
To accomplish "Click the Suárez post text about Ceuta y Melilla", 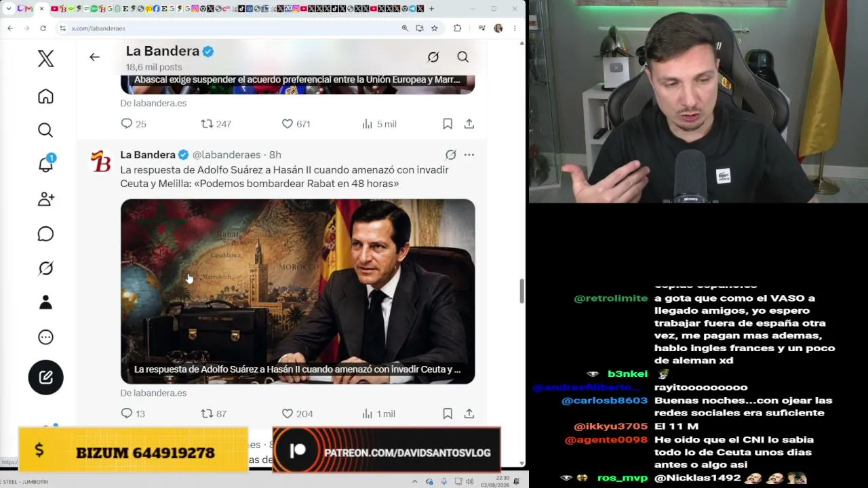I will coord(284,177).
